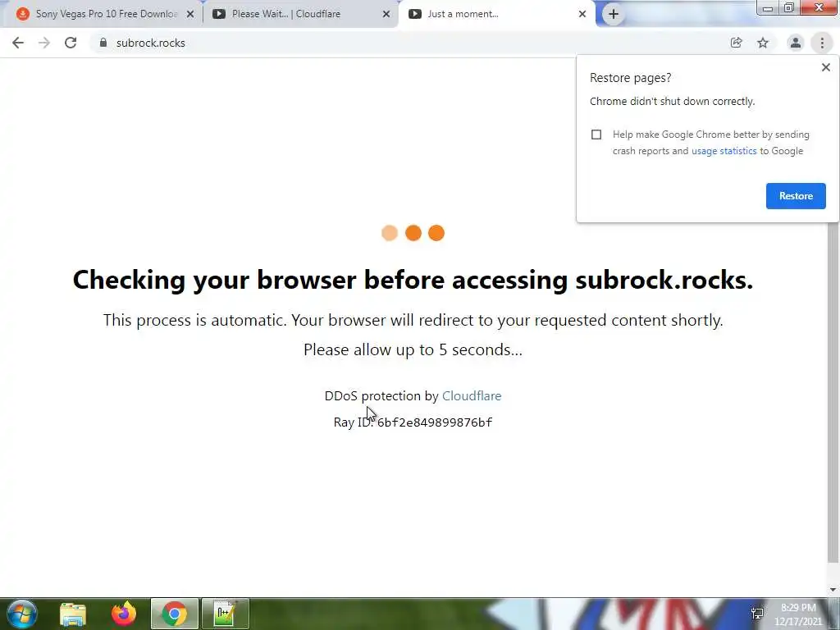This screenshot has height=630, width=840.
Task: Click the Chrome window restore-down button
Action: [x=788, y=7]
